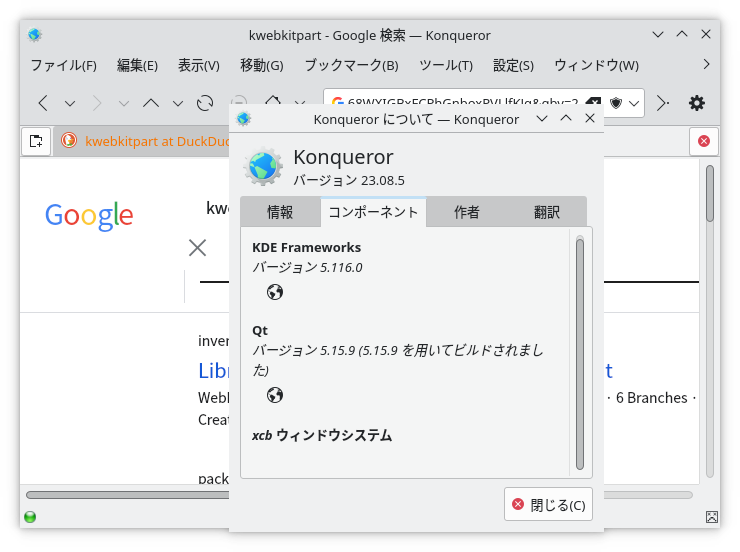
Task: Expand the Up button dropdown arrow
Action: click(178, 103)
